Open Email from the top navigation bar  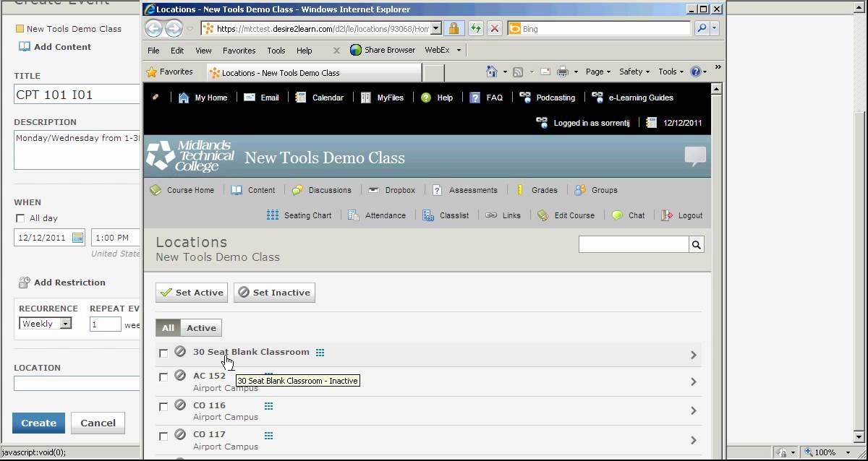pyautogui.click(x=261, y=98)
